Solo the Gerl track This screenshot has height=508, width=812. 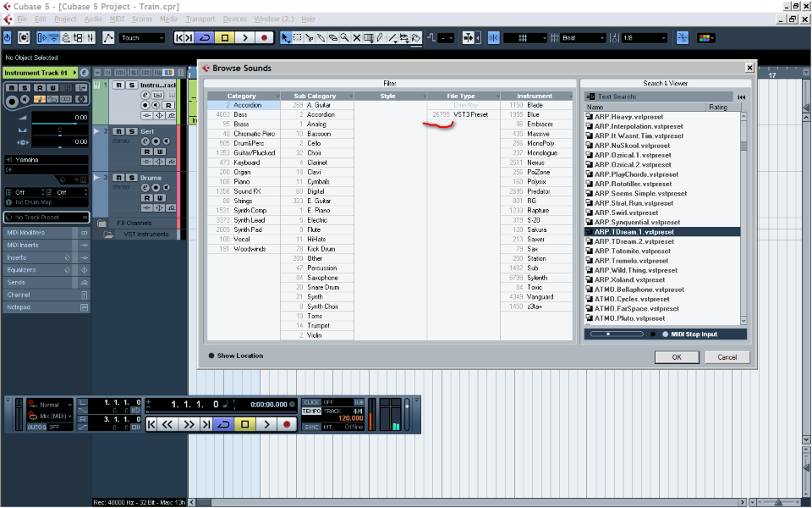click(x=131, y=131)
